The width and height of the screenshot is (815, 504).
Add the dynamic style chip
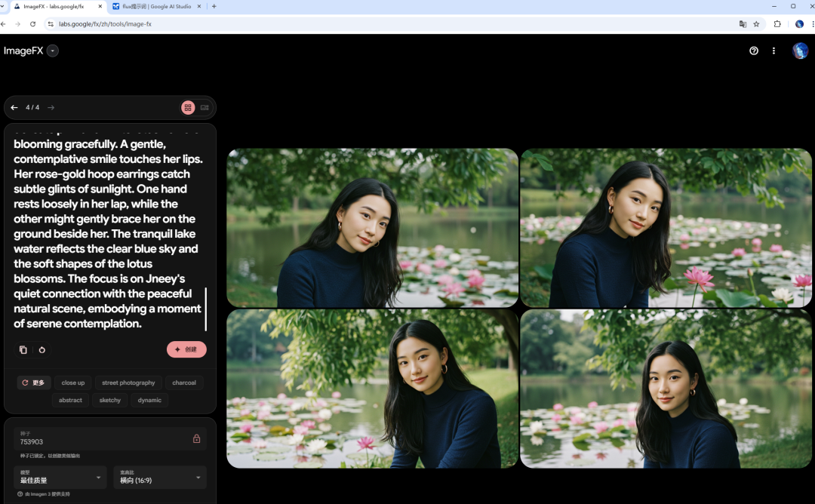point(149,400)
